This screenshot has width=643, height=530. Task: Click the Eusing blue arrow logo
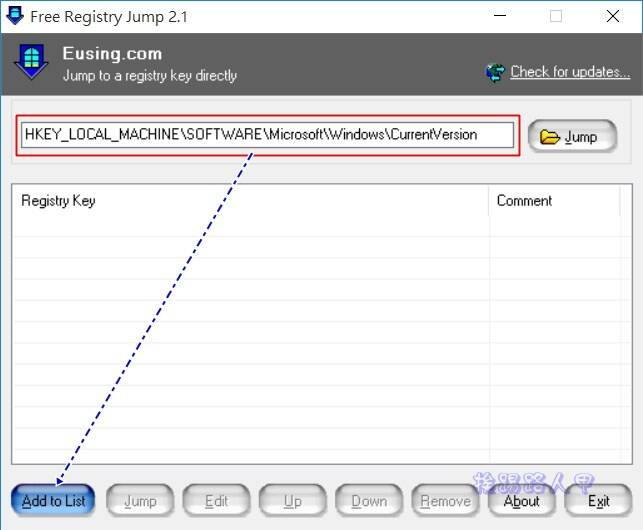coord(31,62)
